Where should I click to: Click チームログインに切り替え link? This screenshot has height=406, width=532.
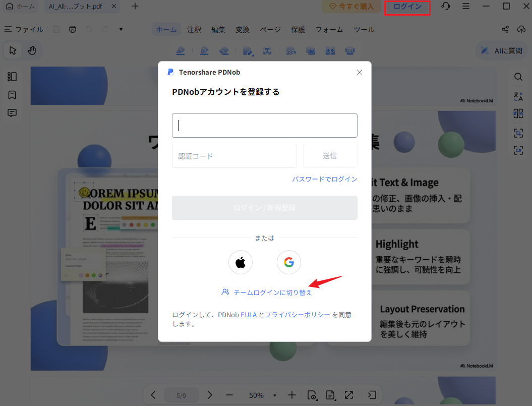pyautogui.click(x=266, y=293)
